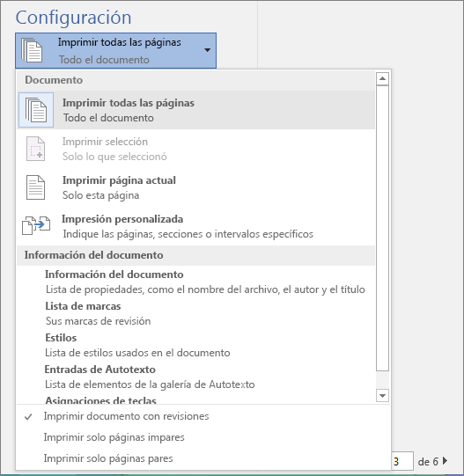This screenshot has height=476, width=464.
Task: Click the scrollbar down arrow
Action: tap(382, 396)
